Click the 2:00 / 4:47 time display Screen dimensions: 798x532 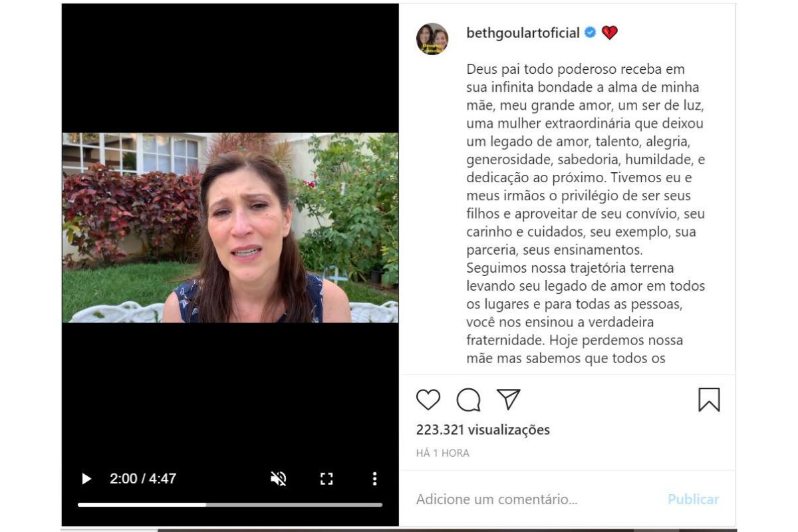(143, 479)
